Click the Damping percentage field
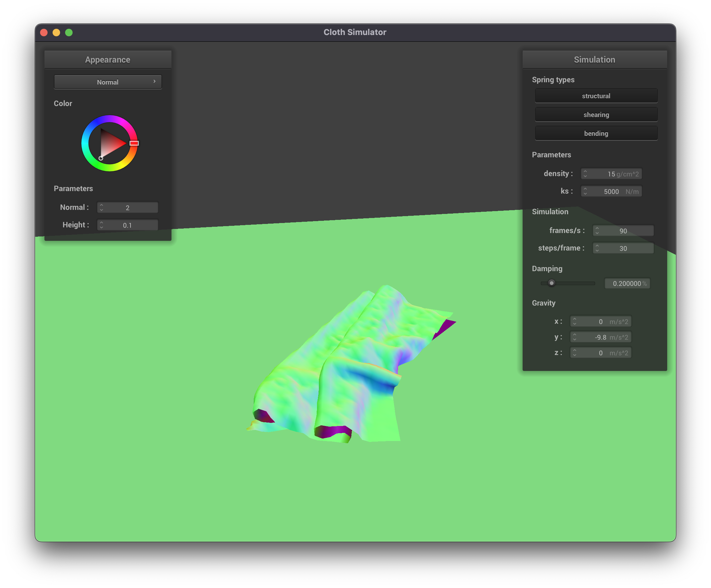Viewport: 711px width, 588px height. [627, 283]
